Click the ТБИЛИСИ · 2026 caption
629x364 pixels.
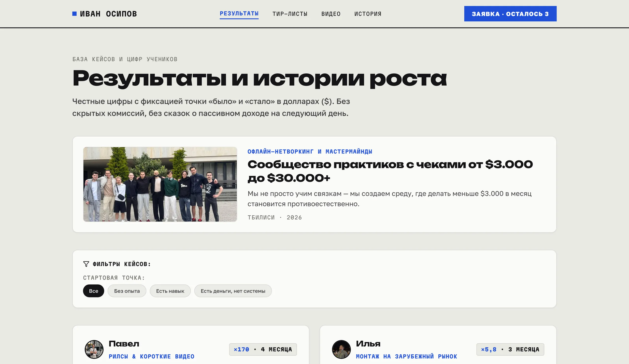274,218
